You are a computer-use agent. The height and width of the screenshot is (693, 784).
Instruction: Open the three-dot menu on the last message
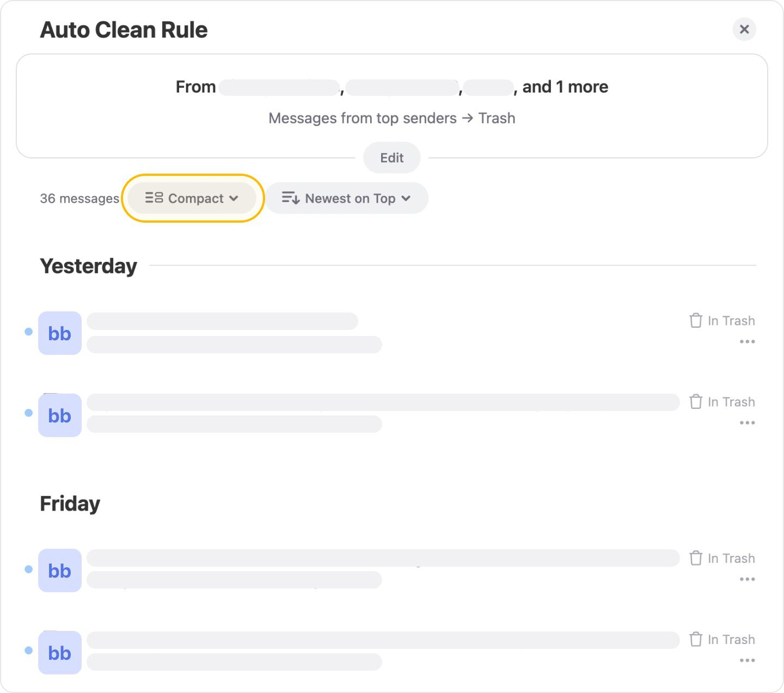pos(746,660)
